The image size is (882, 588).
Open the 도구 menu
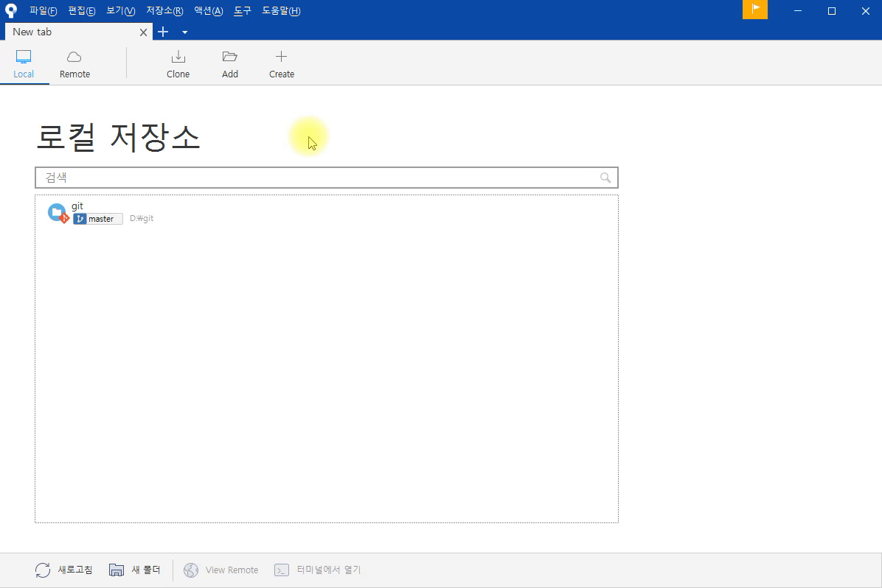tap(243, 10)
